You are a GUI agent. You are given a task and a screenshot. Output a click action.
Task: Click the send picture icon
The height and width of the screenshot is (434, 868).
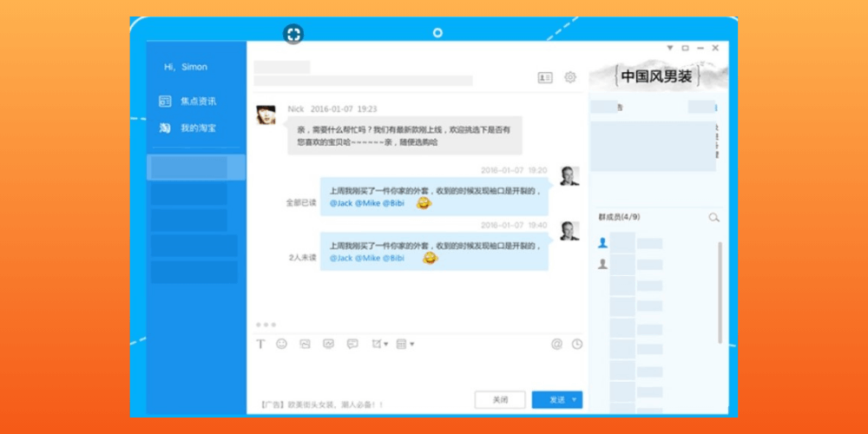(x=305, y=344)
